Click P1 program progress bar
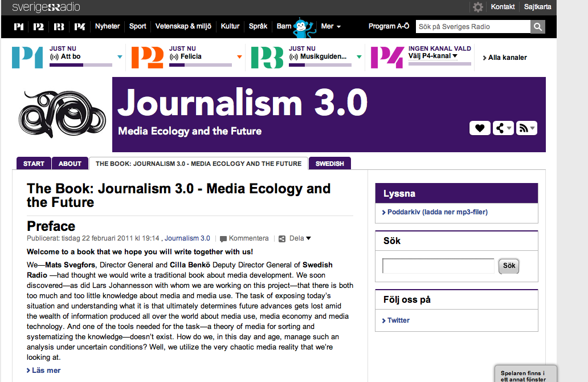Screen dimensions: 588x382 (81, 65)
